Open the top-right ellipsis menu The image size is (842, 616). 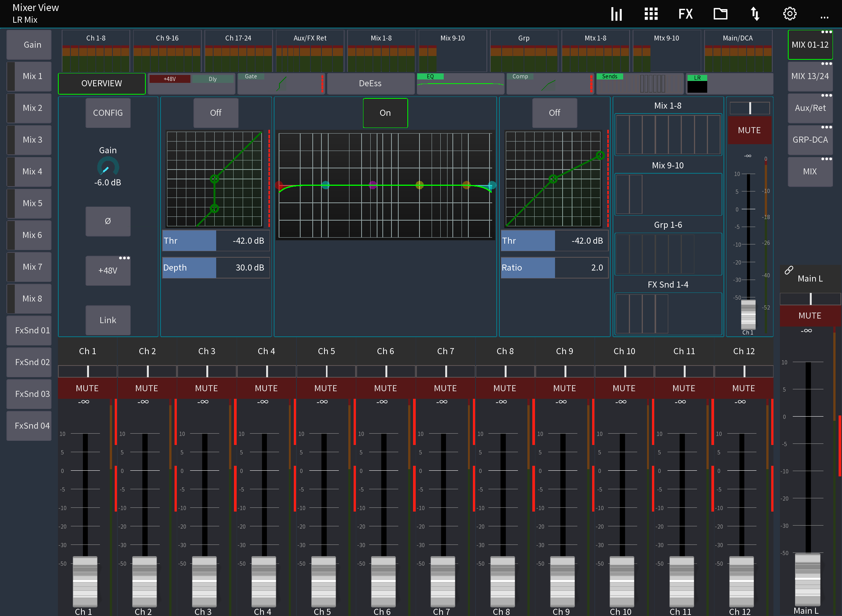(x=825, y=17)
